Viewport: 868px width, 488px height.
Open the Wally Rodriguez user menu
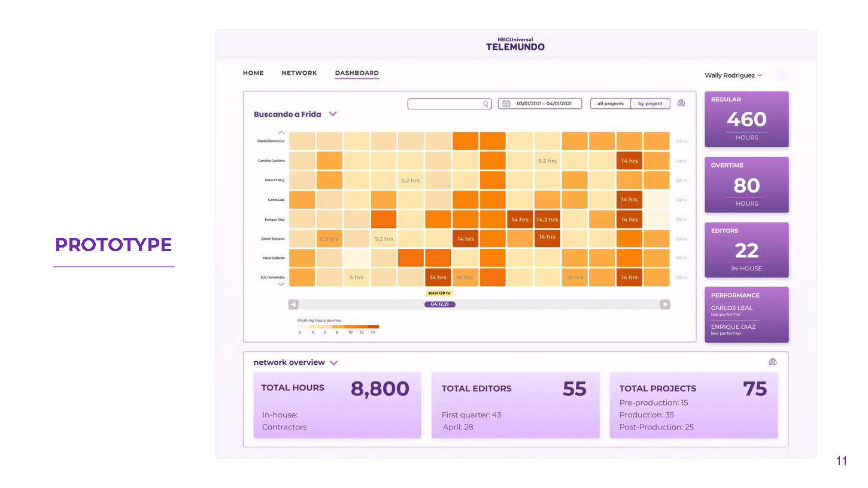point(733,75)
